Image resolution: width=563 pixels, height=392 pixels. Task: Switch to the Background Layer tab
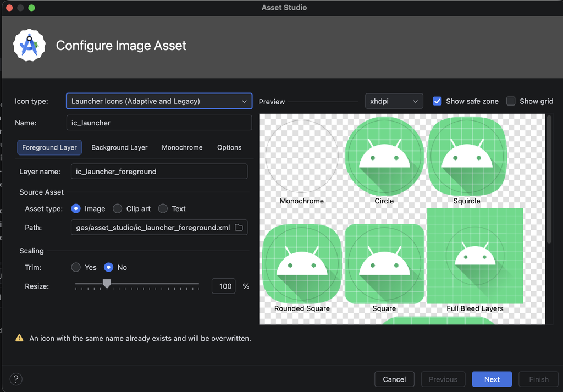coord(119,147)
